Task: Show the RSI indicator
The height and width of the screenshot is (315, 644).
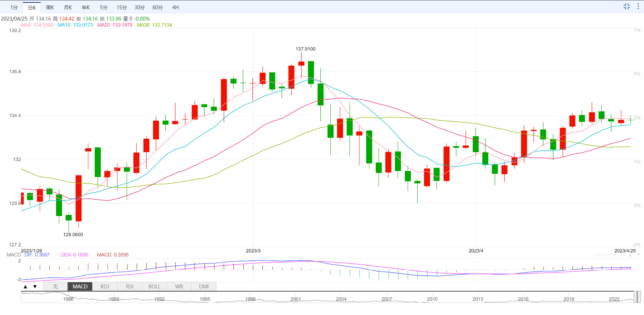Action: coord(130,287)
